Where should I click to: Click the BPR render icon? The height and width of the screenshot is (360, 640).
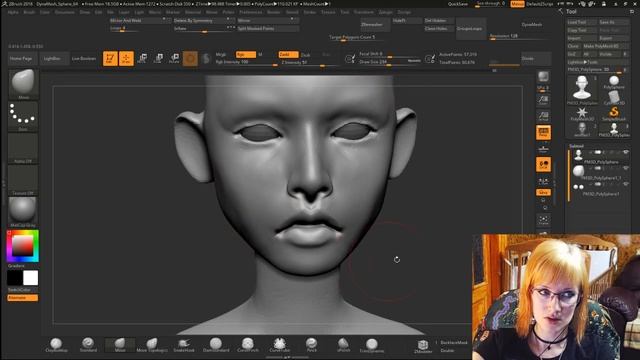(543, 78)
